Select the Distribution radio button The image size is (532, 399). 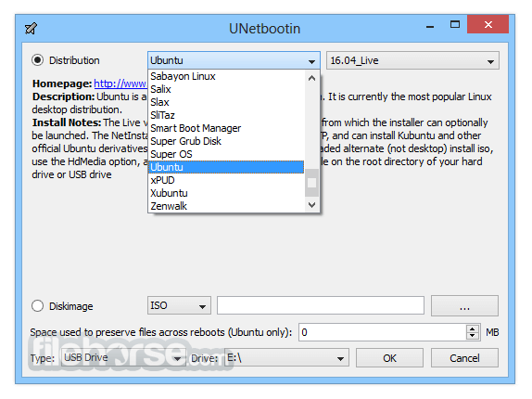tap(37, 60)
